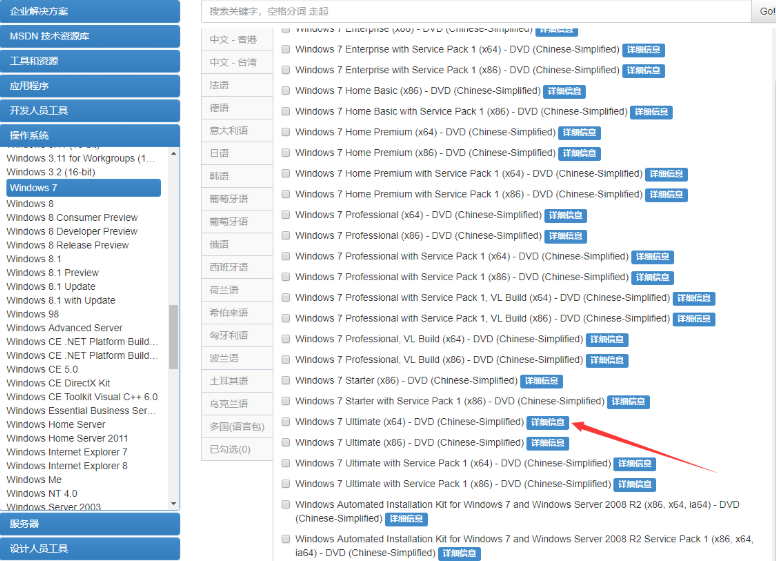
Task: Check the Windows 7 Ultimate (x64) DVD checkbox
Action: coord(286,422)
